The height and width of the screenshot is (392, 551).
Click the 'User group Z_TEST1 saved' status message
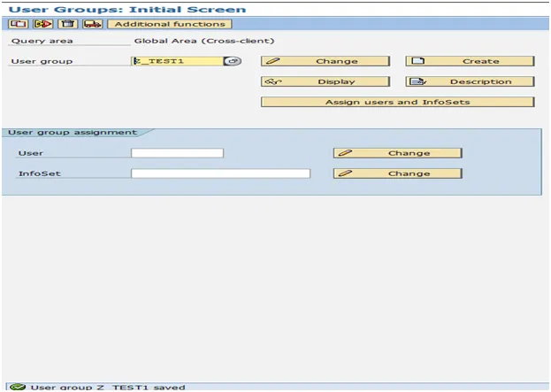tap(108, 387)
